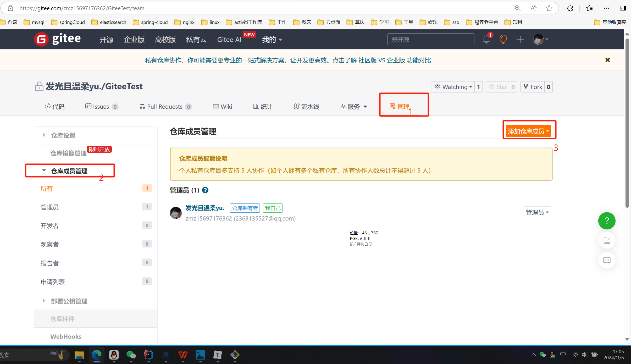This screenshot has width=631, height=364.
Task: Open 添加仓库成员 dropdown button
Action: (x=528, y=131)
